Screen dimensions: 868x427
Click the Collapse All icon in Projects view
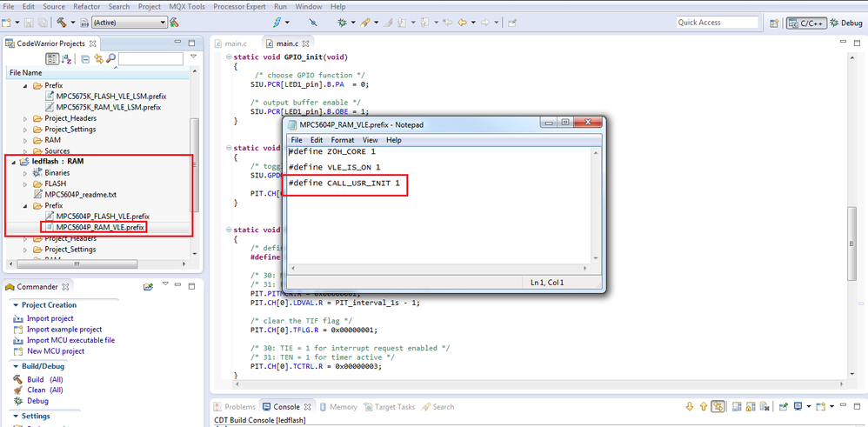click(x=86, y=59)
